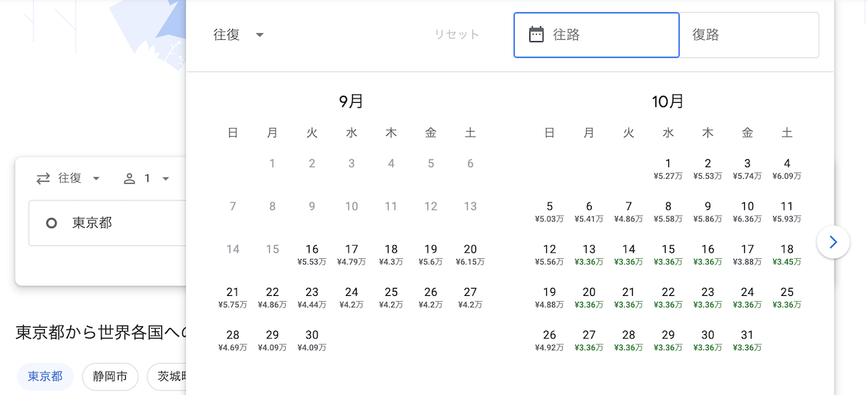The height and width of the screenshot is (395, 868).
Task: Select September 29 date
Action: point(272,340)
